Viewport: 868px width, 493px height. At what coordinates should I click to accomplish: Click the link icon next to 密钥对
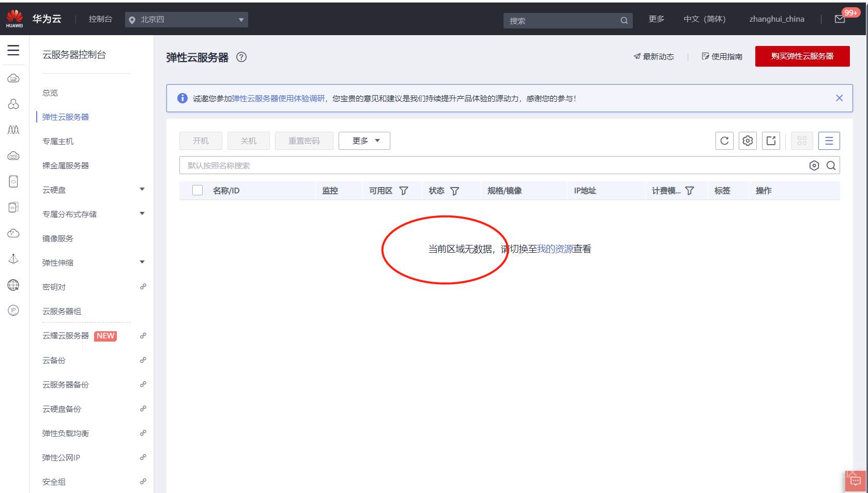coord(143,287)
